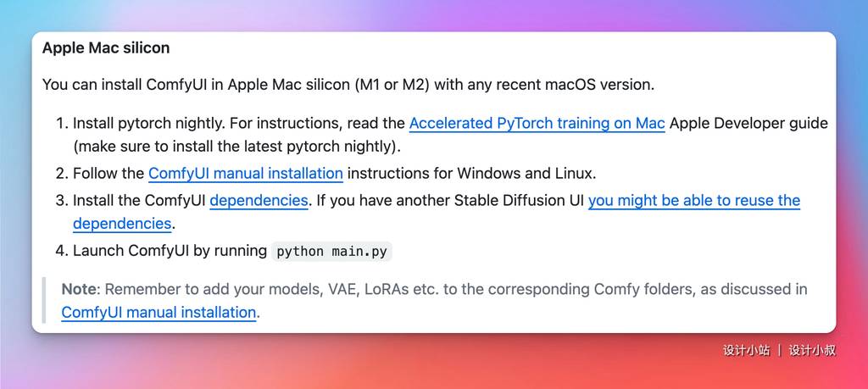Click "instructions for Windows and Linux" text
This screenshot has height=389, width=868.
tap(471, 173)
